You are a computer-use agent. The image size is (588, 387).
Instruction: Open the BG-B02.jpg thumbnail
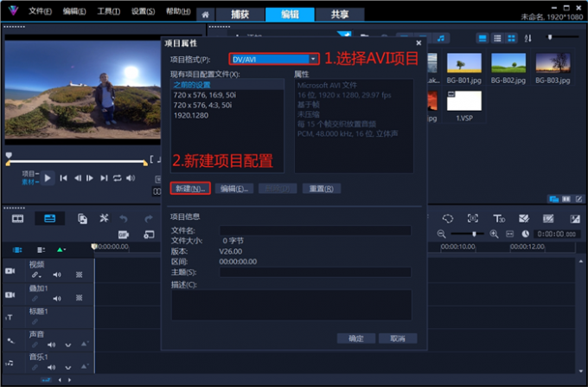[508, 62]
